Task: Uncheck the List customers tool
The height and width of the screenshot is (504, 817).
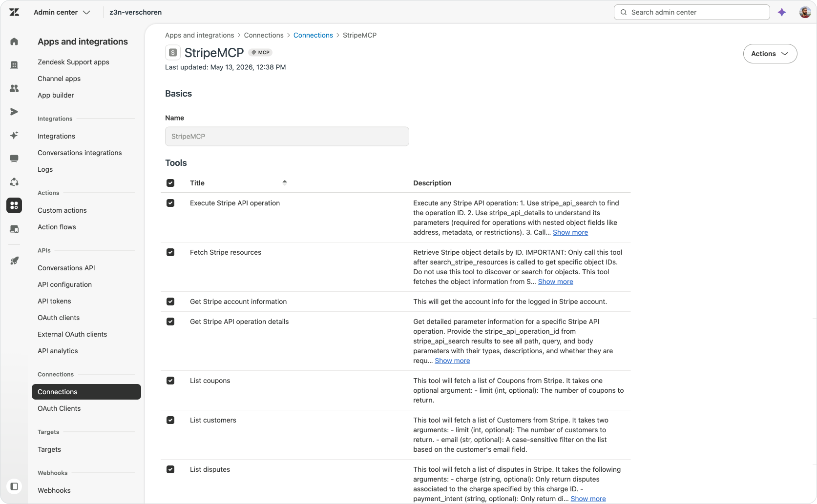Action: (x=170, y=420)
